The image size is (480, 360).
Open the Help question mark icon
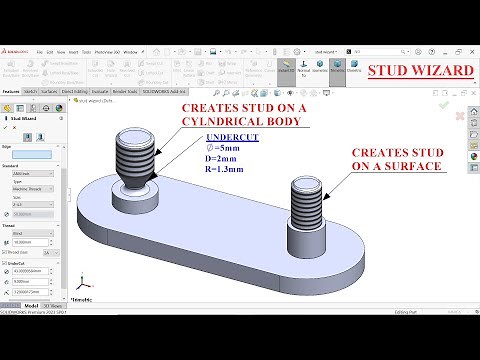coord(432,52)
